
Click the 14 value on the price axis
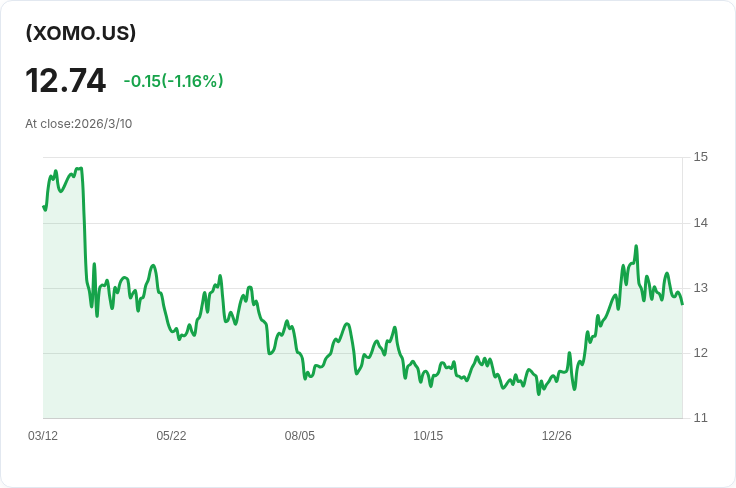(701, 223)
